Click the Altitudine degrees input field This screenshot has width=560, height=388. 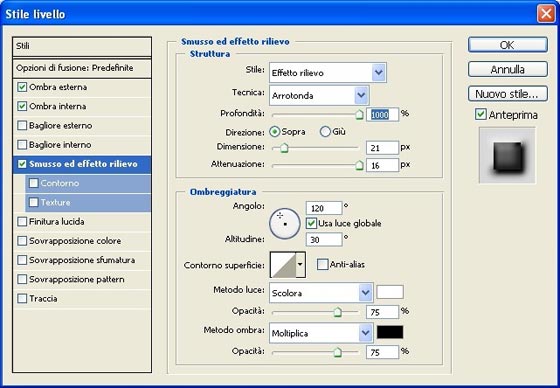[324, 239]
